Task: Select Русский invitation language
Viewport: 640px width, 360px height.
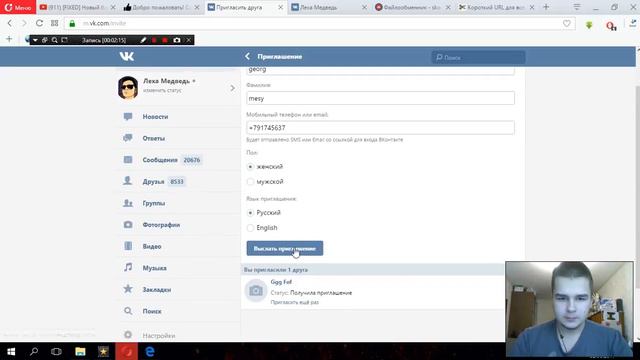Action: click(250, 213)
